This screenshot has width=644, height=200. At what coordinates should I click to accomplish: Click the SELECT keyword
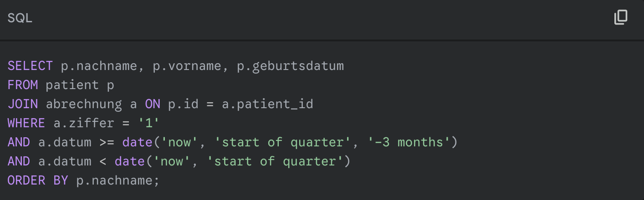pyautogui.click(x=31, y=66)
